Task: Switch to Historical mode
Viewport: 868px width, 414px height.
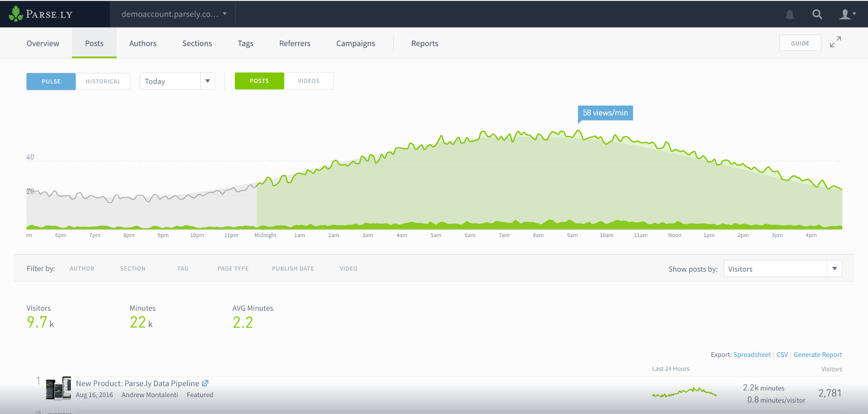Action: (103, 82)
